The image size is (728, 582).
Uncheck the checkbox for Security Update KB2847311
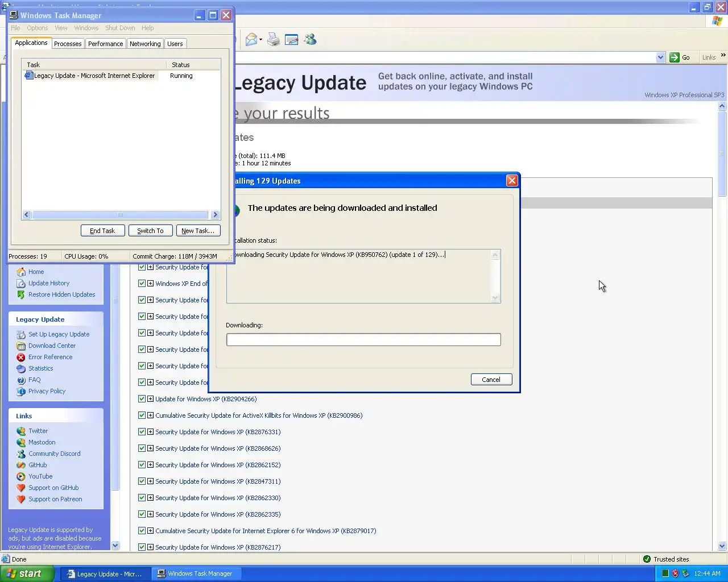(x=142, y=481)
